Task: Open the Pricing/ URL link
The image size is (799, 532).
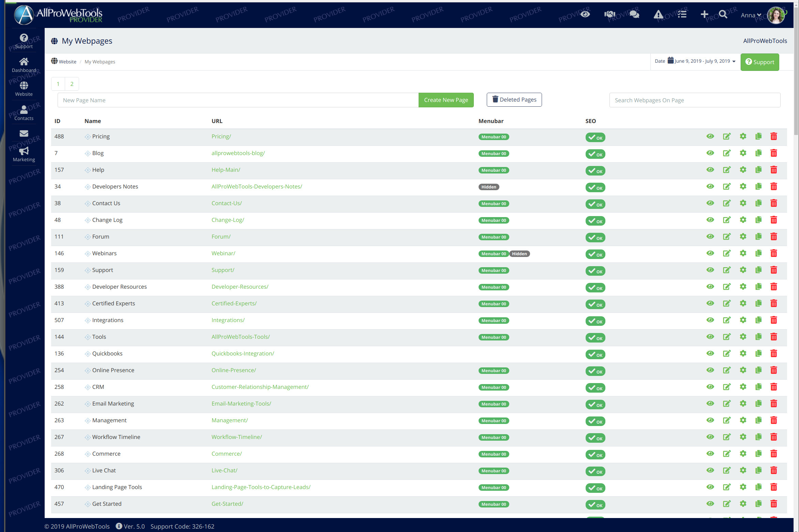Action: (221, 136)
